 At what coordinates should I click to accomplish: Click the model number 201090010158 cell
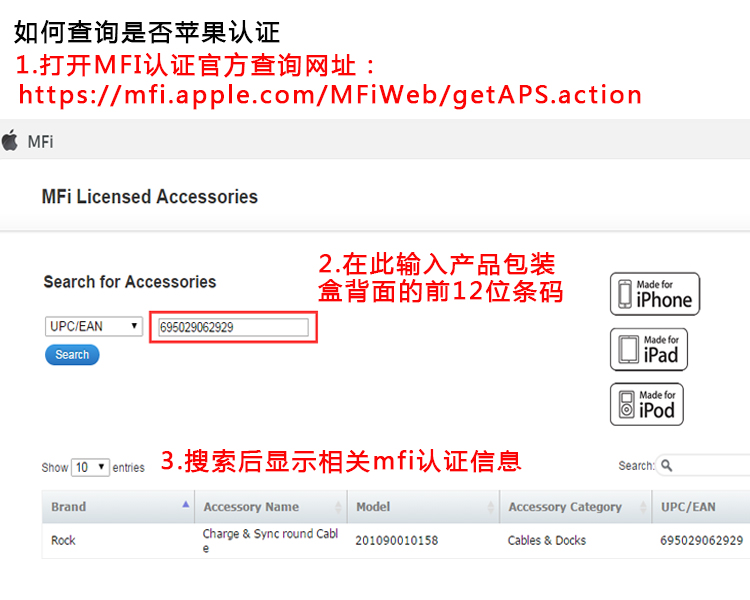[x=397, y=541]
